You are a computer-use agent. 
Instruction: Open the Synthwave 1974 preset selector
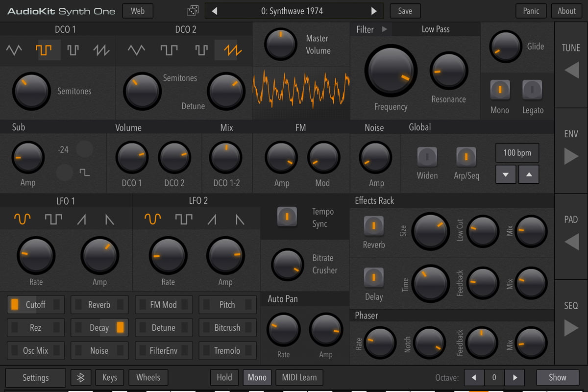click(294, 11)
